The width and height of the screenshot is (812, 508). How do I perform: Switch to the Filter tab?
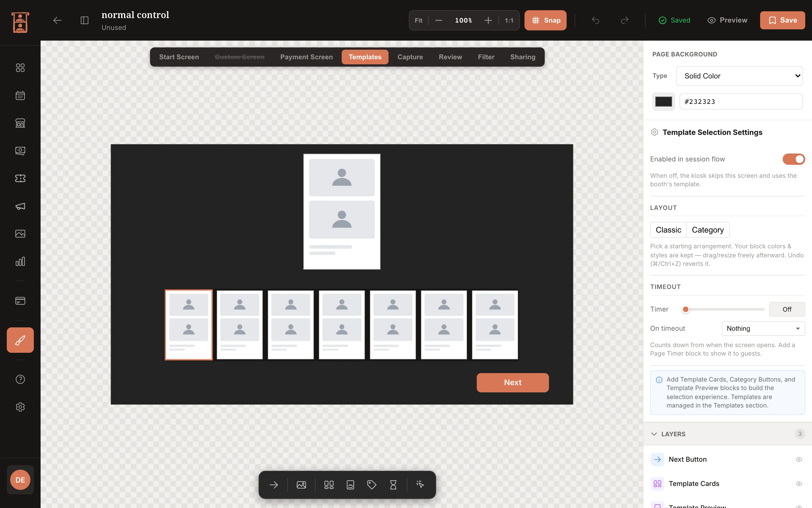click(x=486, y=57)
